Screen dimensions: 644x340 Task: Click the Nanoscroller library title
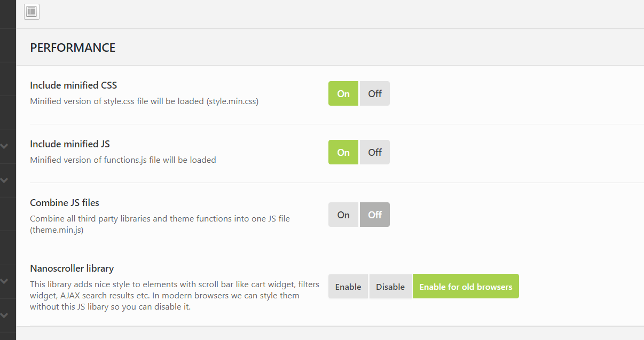72,268
